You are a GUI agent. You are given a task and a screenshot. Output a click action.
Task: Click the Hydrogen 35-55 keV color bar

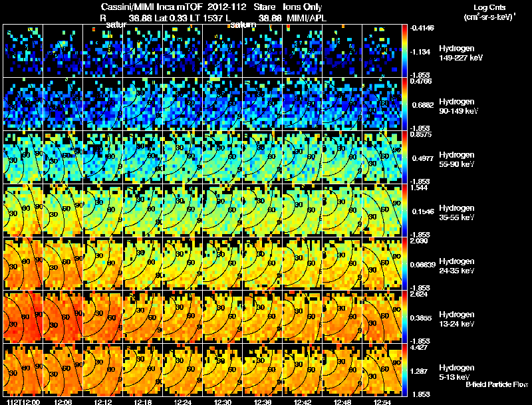pyautogui.click(x=404, y=210)
